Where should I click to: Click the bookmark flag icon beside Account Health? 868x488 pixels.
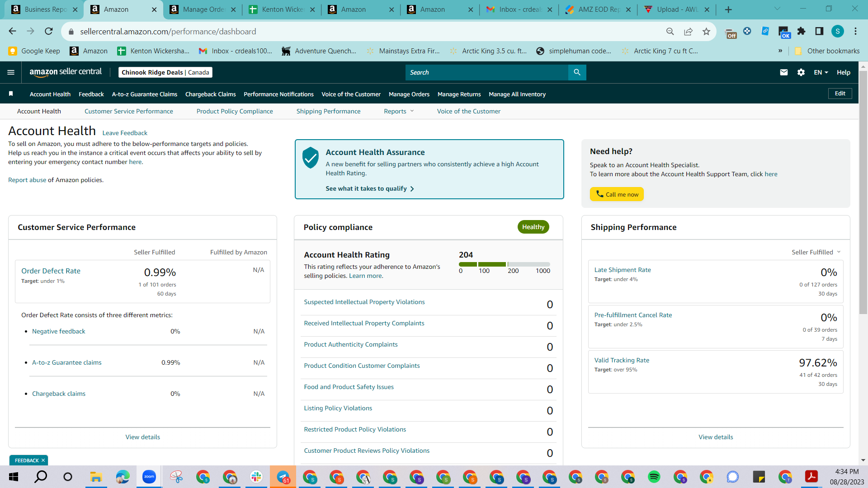click(x=11, y=94)
